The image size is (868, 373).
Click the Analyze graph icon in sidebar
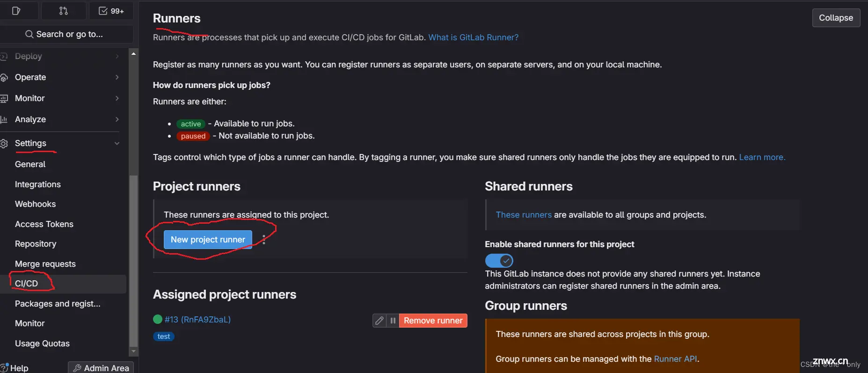4,119
